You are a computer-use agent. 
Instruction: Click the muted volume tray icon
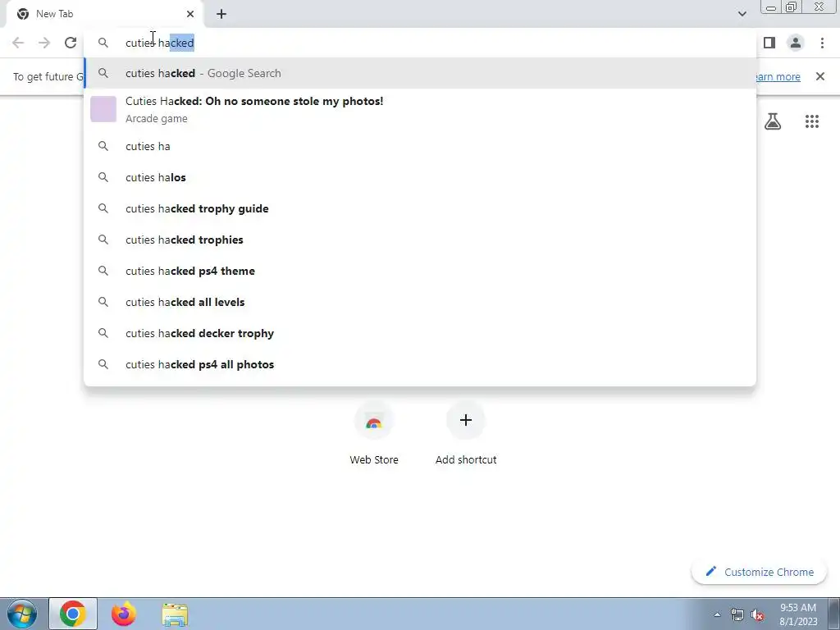(x=757, y=615)
